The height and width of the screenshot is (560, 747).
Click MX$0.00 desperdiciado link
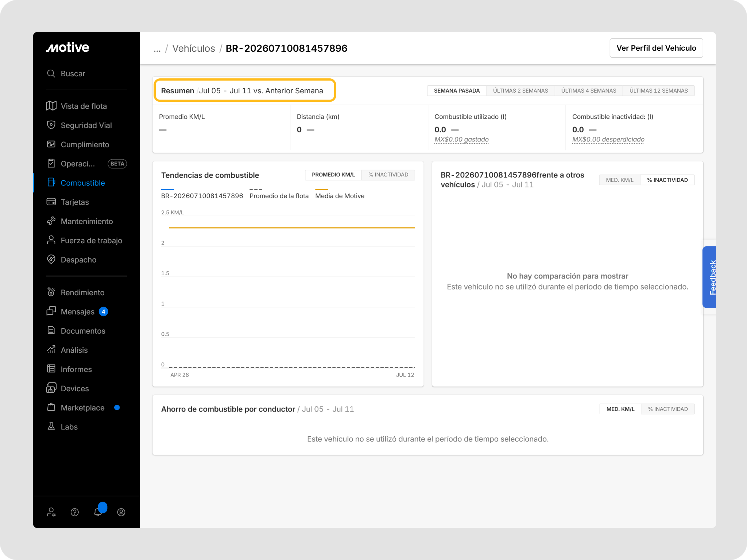(x=608, y=140)
